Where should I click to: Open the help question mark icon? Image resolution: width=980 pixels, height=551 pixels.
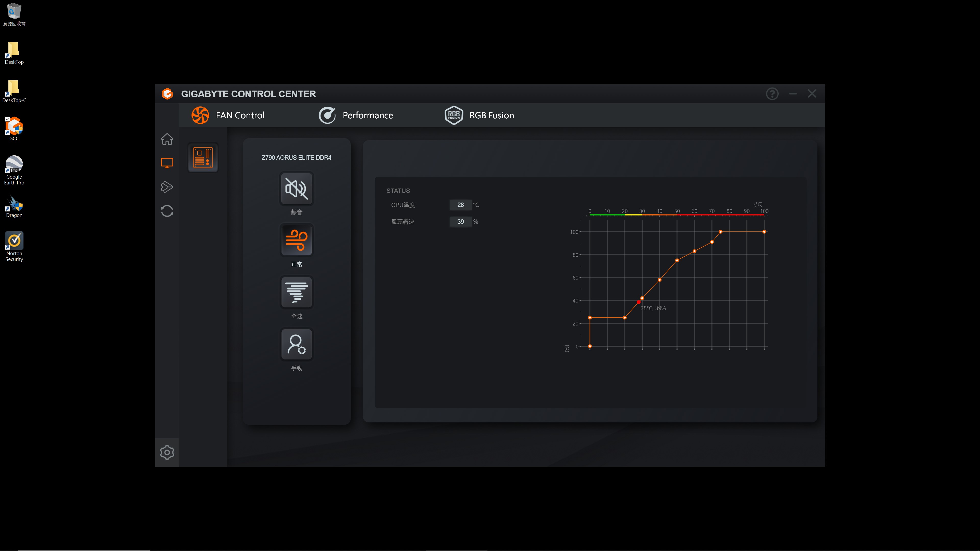coord(772,94)
